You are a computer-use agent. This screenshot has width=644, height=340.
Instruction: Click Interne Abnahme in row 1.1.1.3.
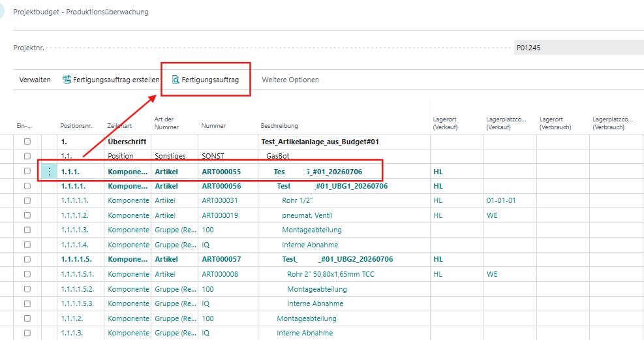(x=305, y=333)
